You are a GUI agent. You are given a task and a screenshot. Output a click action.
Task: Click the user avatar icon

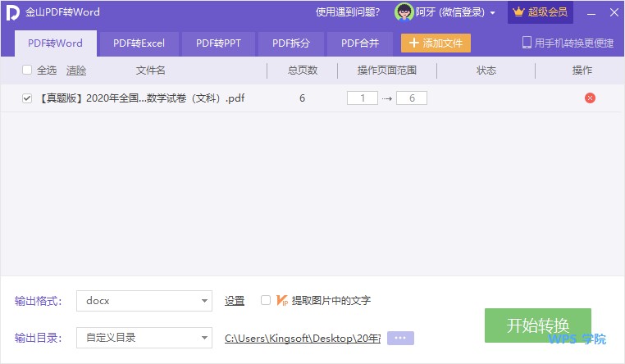pos(404,12)
